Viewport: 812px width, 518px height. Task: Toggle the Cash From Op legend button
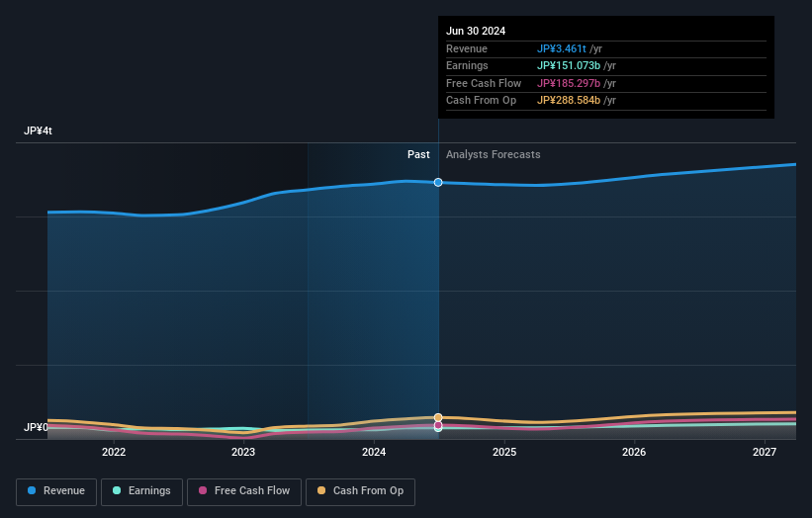(360, 491)
